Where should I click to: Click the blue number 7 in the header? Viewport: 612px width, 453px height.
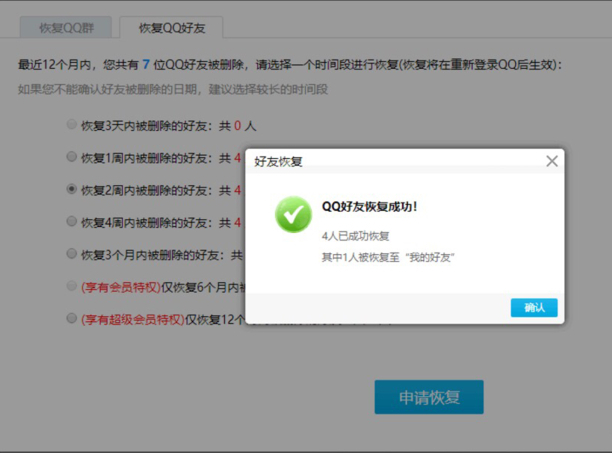146,64
